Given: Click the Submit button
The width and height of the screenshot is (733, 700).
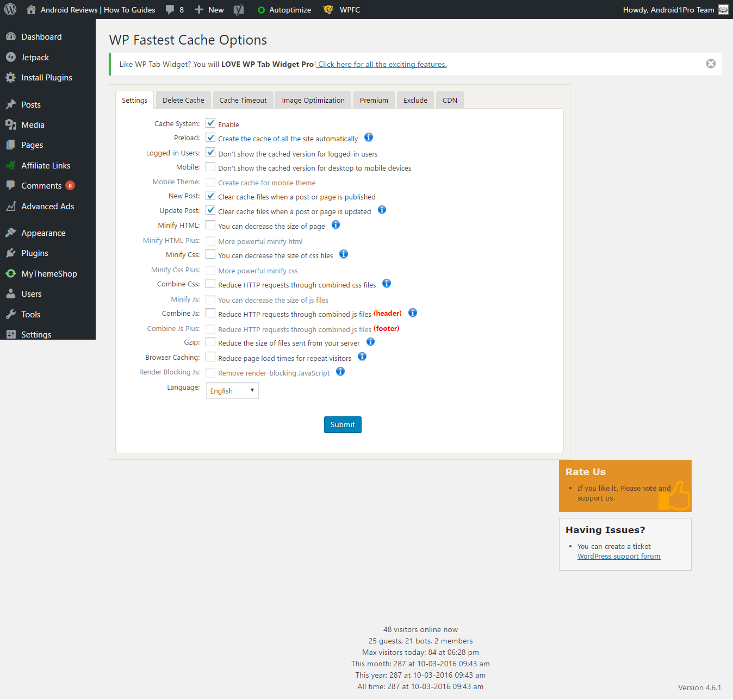Looking at the screenshot, I should 343,425.
